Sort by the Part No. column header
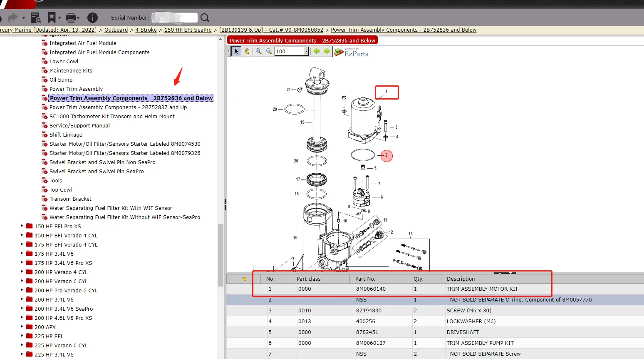 [x=379, y=279]
